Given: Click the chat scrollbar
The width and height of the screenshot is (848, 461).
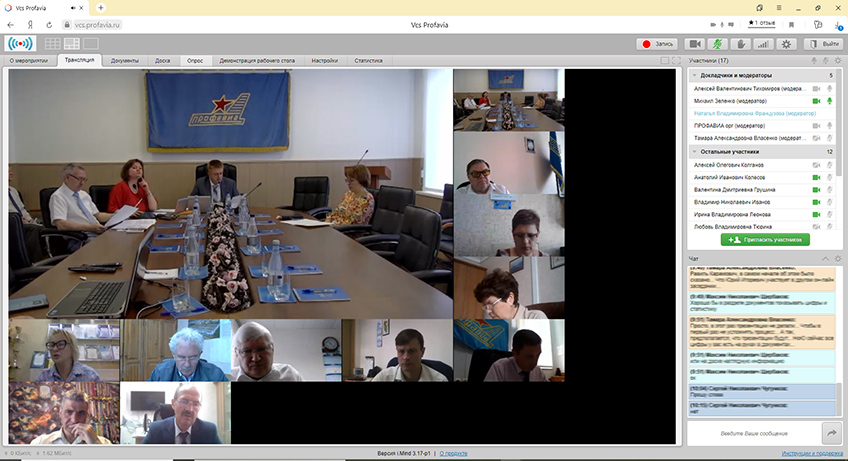Looking at the screenshot, I should coord(839,400).
